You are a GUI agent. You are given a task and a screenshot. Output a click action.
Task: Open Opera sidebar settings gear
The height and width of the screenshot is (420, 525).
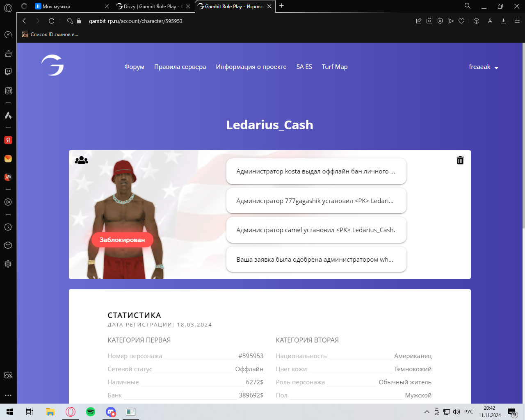[8, 264]
